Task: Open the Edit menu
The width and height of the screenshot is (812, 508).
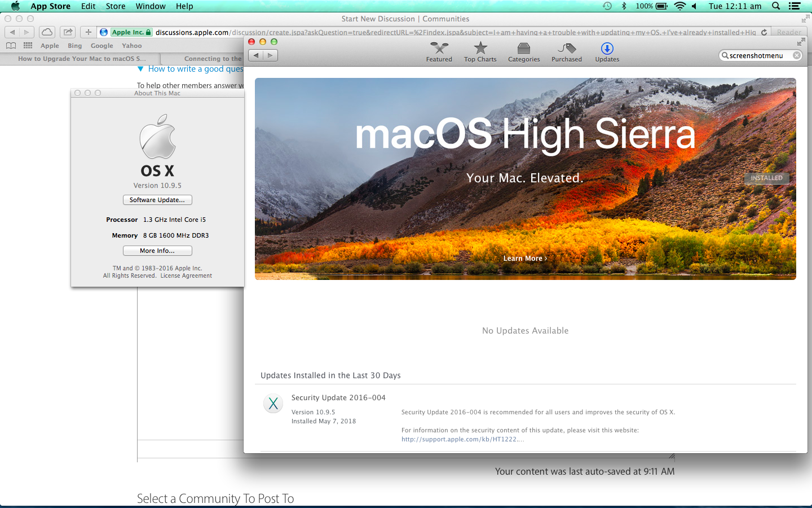Action: point(88,6)
